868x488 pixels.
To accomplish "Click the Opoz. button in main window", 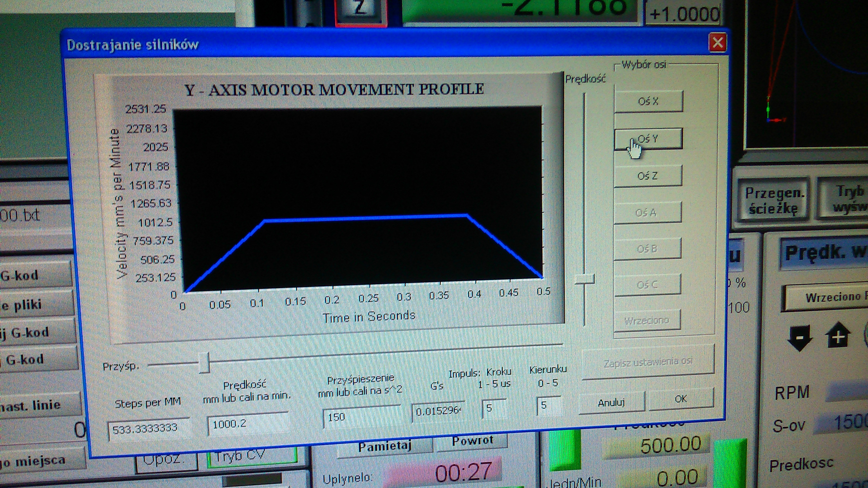I will pos(166,461).
